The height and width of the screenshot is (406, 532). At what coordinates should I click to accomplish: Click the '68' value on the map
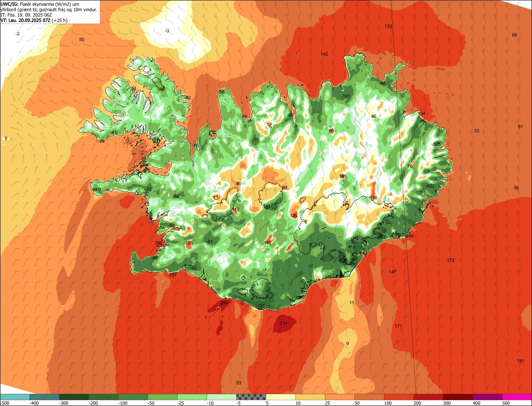(515, 35)
